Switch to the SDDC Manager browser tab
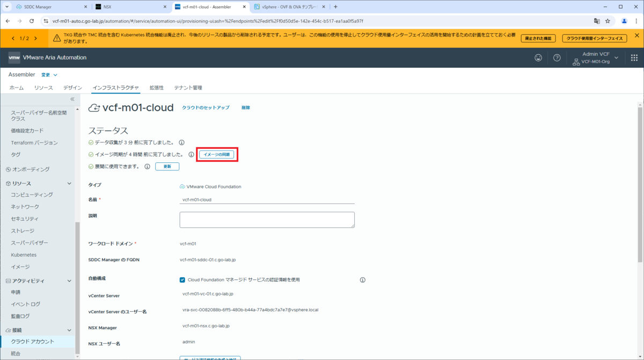The image size is (644, 360). (51, 7)
